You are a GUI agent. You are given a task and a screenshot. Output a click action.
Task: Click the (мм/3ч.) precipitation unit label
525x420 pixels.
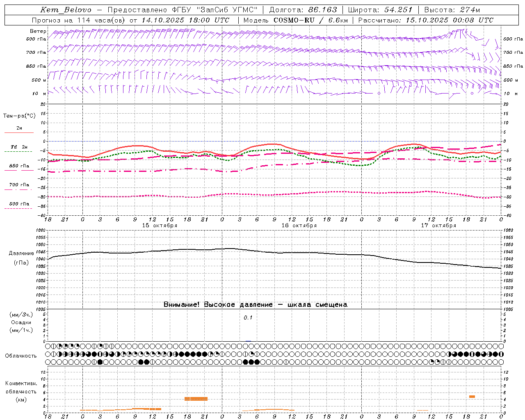[21, 315]
